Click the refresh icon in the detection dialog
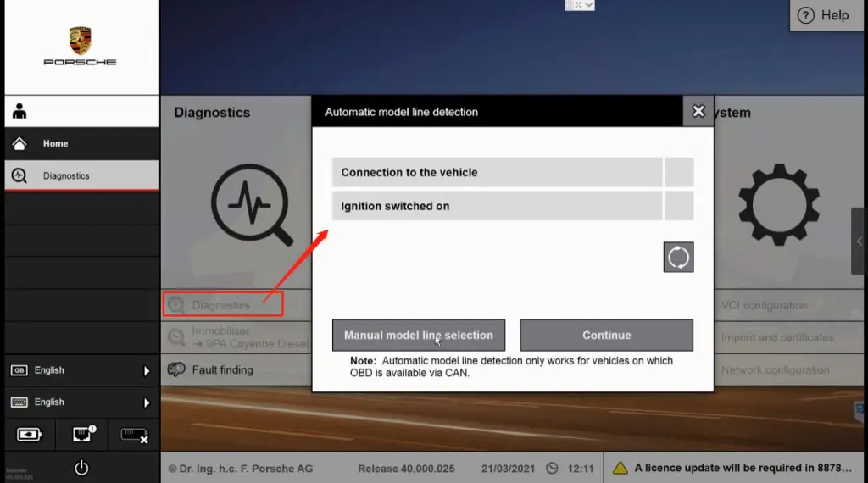868x483 pixels. (x=678, y=258)
